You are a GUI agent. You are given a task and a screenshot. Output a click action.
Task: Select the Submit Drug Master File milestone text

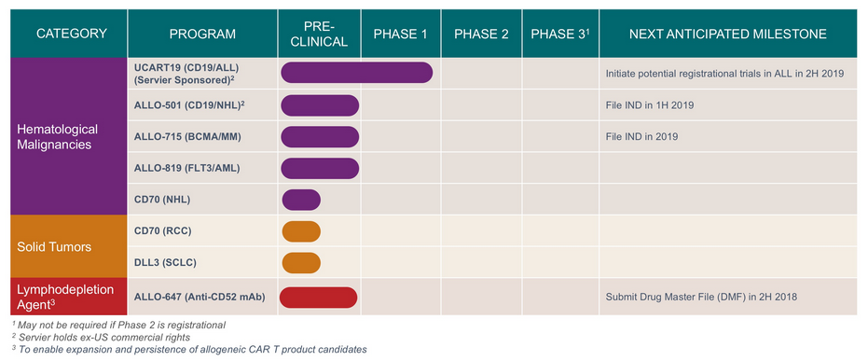click(x=701, y=297)
